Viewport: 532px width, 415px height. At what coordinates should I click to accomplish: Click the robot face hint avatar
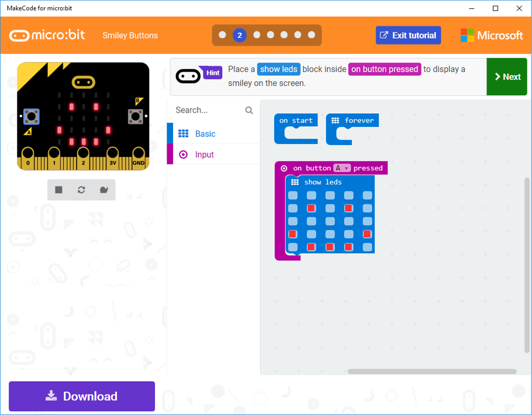pos(188,76)
